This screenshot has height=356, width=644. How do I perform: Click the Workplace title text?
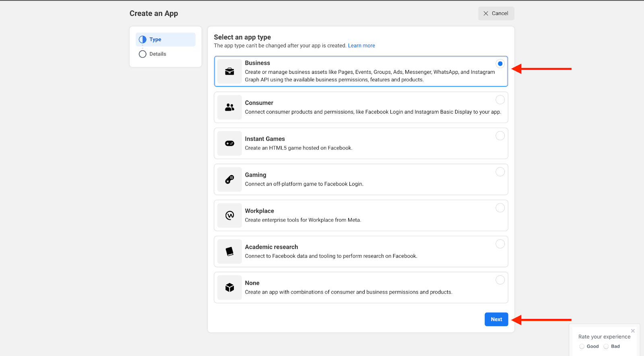(x=259, y=211)
